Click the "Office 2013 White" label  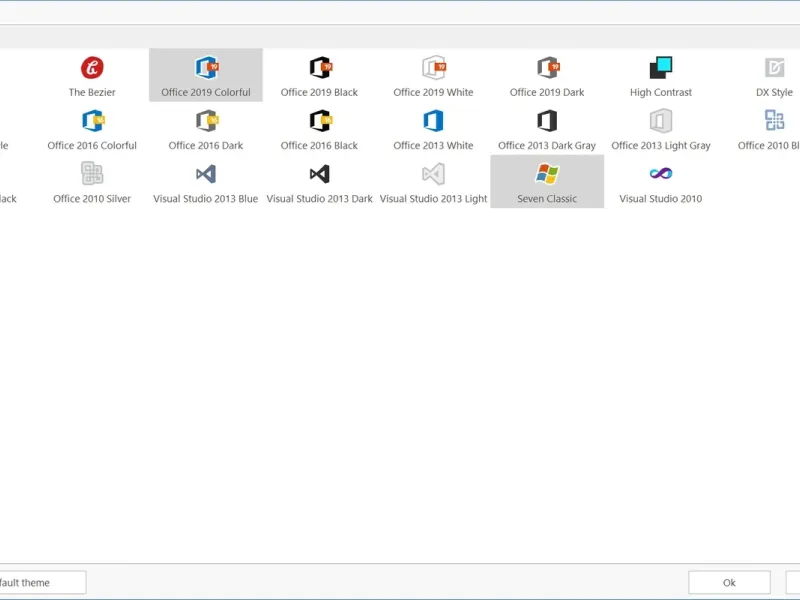pyautogui.click(x=433, y=145)
